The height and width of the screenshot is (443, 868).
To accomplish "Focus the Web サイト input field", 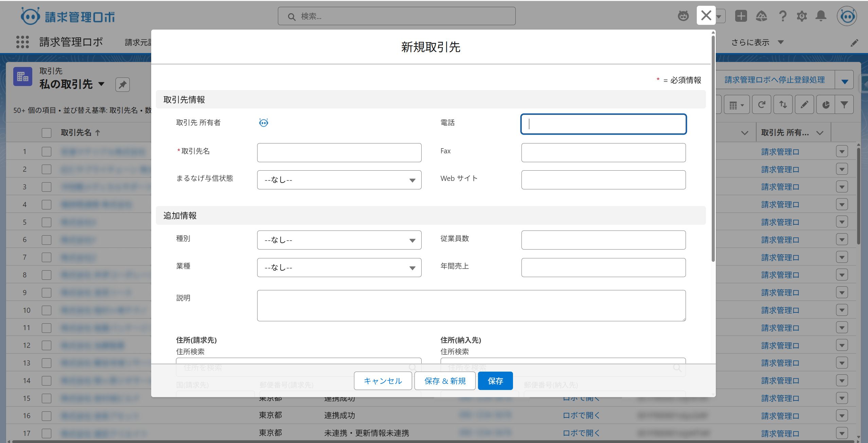I will point(603,180).
